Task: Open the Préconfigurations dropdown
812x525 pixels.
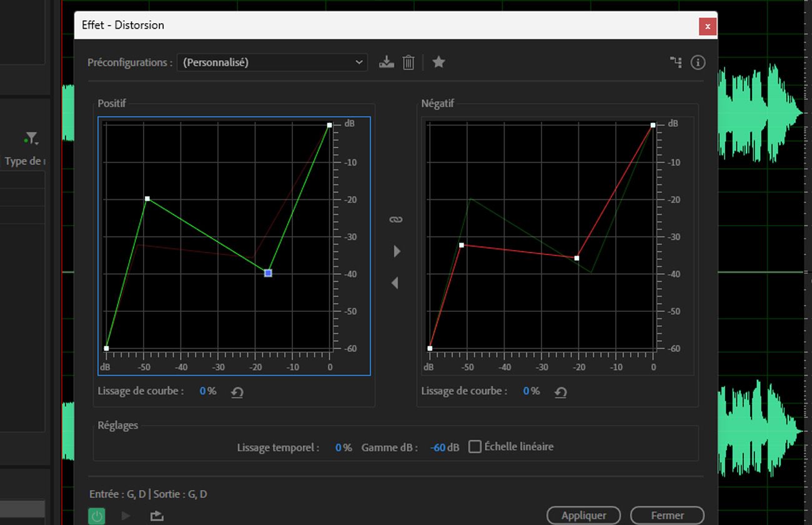Action: click(272, 62)
